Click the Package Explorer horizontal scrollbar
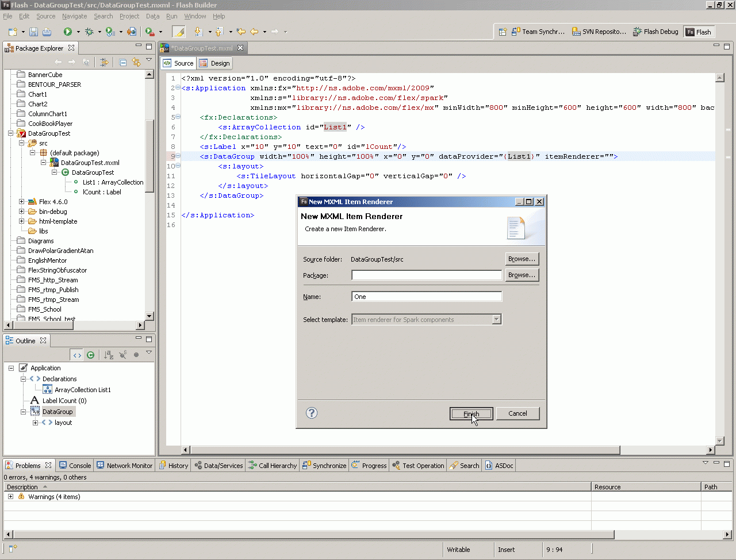This screenshot has height=560, width=736. (43, 325)
